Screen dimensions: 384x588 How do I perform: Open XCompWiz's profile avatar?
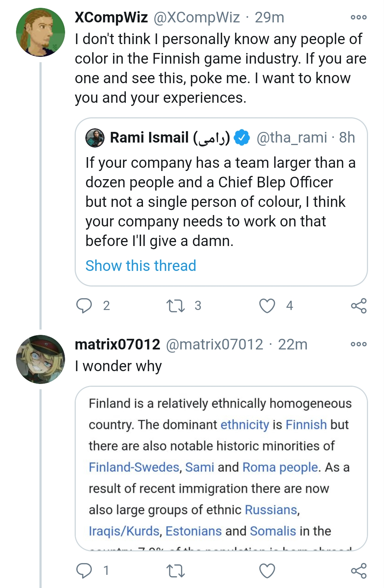(x=41, y=32)
